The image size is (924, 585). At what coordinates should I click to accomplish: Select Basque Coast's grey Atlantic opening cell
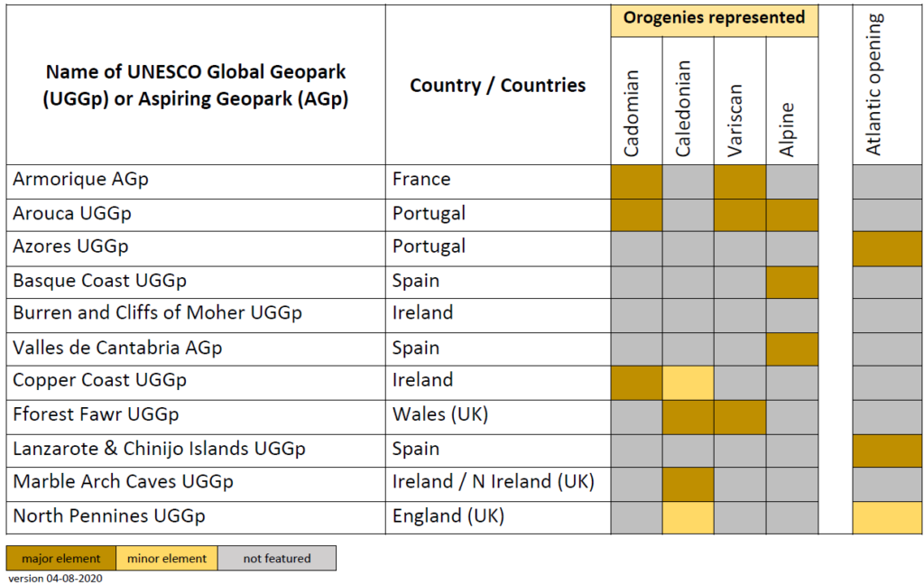click(888, 282)
